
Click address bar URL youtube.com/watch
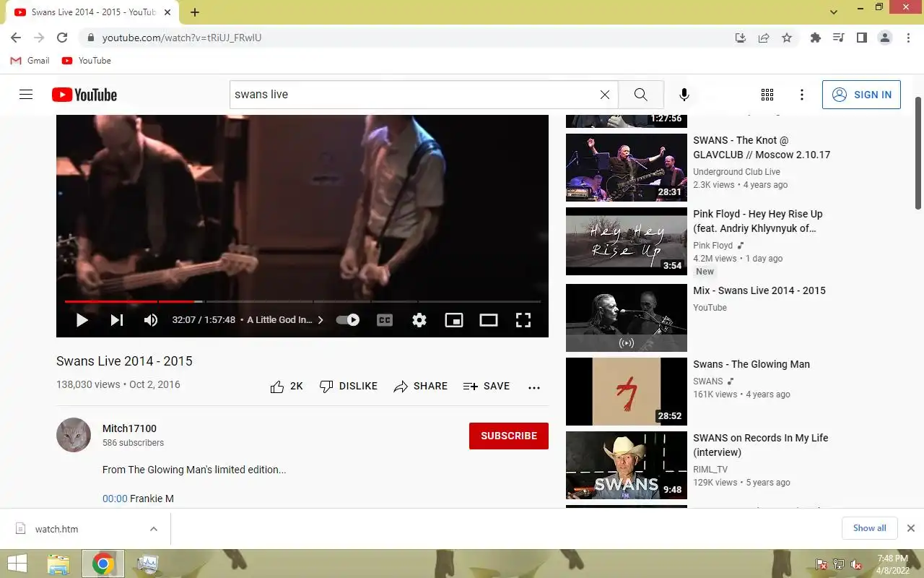click(182, 38)
